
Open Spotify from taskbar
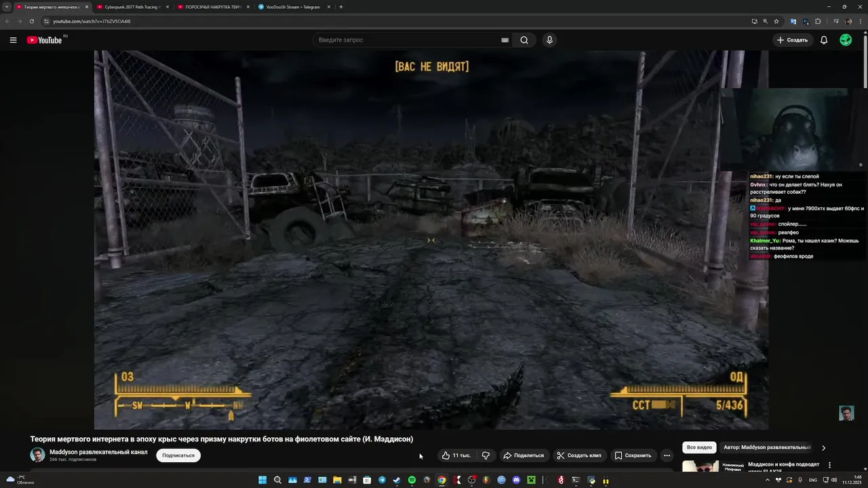(412, 480)
